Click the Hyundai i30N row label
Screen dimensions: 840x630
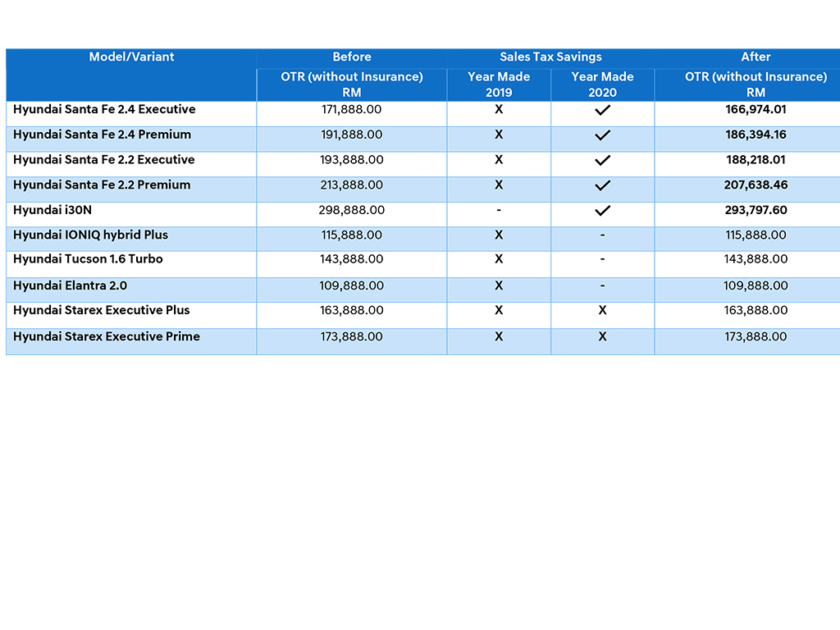(52, 210)
